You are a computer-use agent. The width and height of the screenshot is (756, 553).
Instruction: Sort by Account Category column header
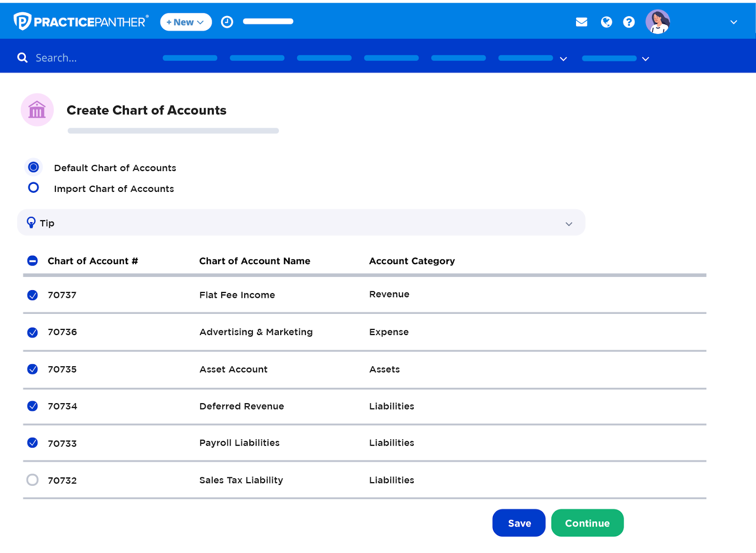click(412, 261)
